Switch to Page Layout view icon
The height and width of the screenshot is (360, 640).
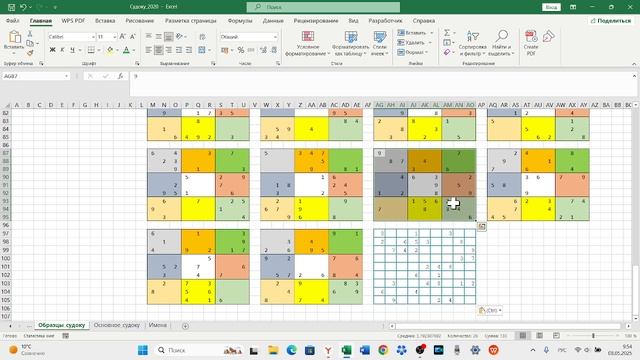click(x=540, y=336)
